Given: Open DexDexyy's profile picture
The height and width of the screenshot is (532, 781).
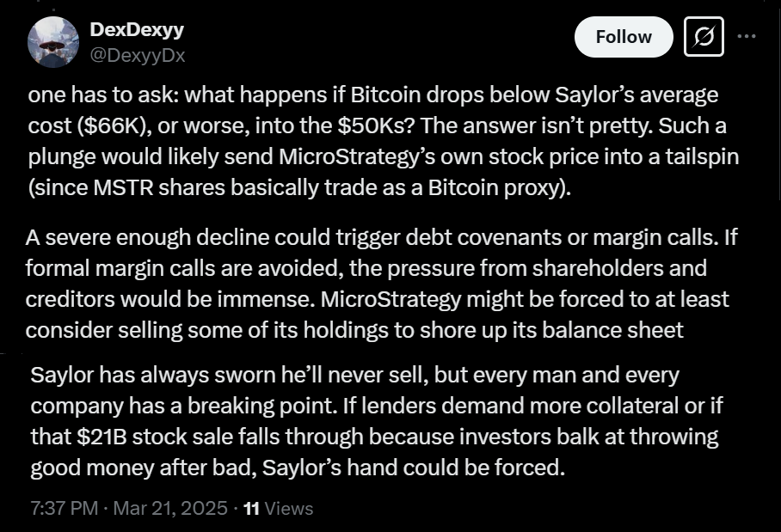Looking at the screenshot, I should pos(53,42).
